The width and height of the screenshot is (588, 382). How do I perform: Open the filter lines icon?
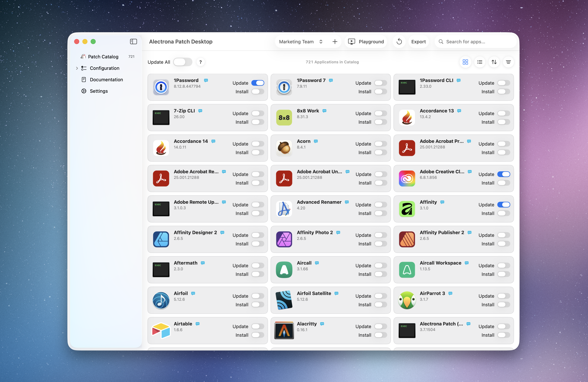click(x=508, y=62)
